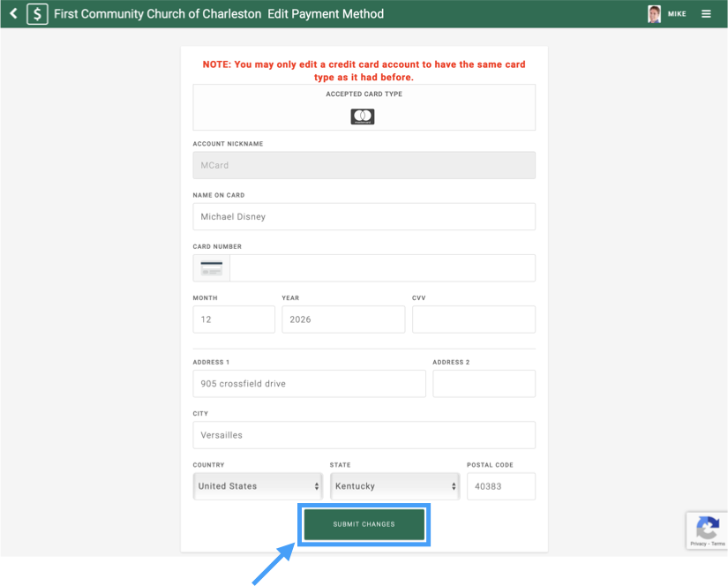
Task: Select the expiration Year field
Action: coord(343,319)
